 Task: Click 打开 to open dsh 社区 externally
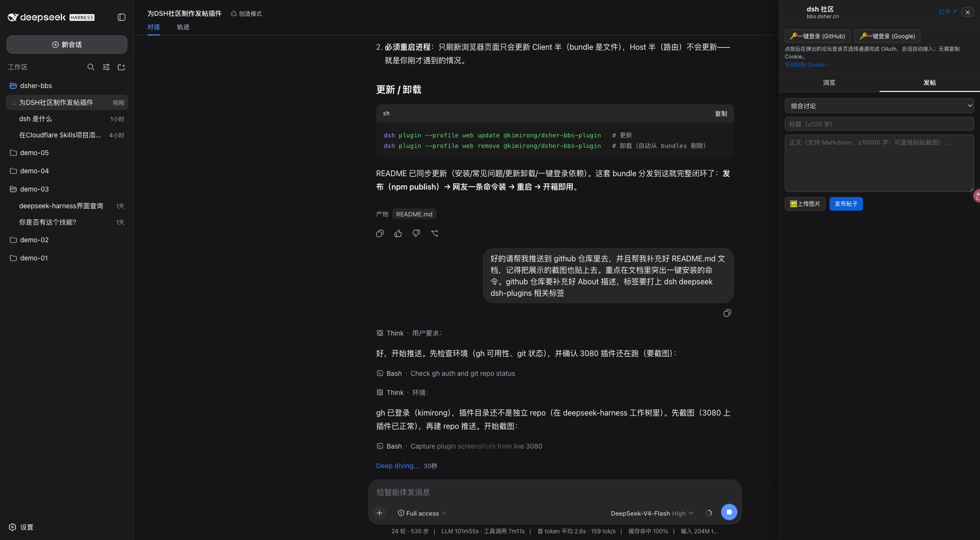tap(947, 12)
